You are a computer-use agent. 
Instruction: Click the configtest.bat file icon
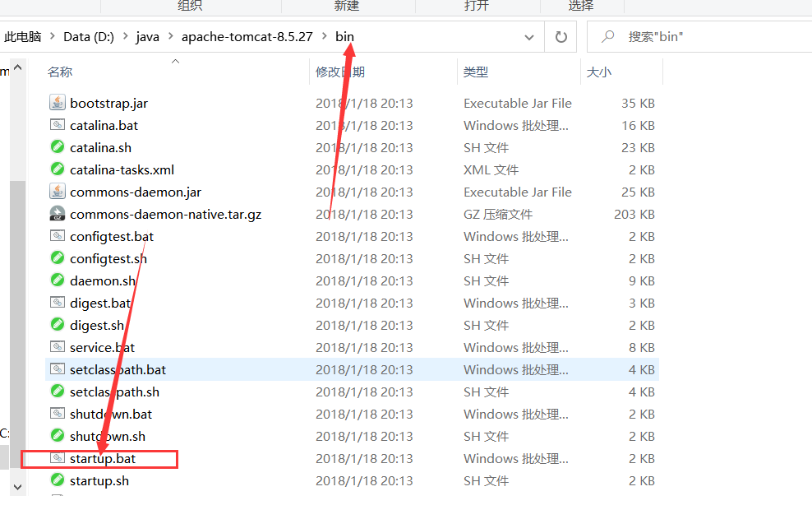click(58, 236)
